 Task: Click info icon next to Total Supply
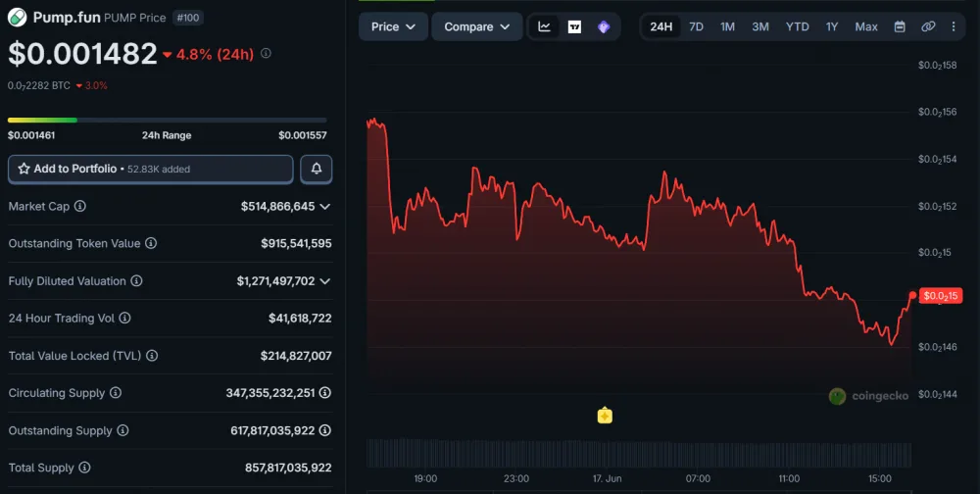(x=84, y=468)
